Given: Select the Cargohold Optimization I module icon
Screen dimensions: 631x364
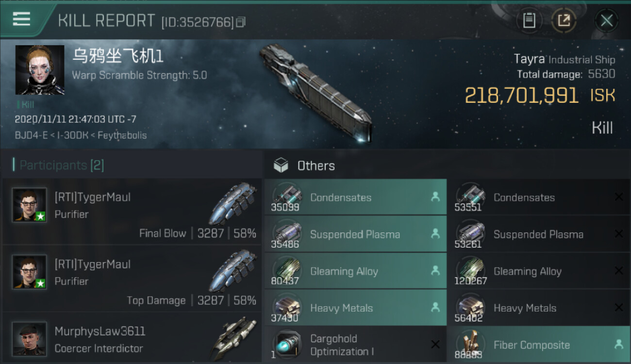Looking at the screenshot, I should [287, 345].
